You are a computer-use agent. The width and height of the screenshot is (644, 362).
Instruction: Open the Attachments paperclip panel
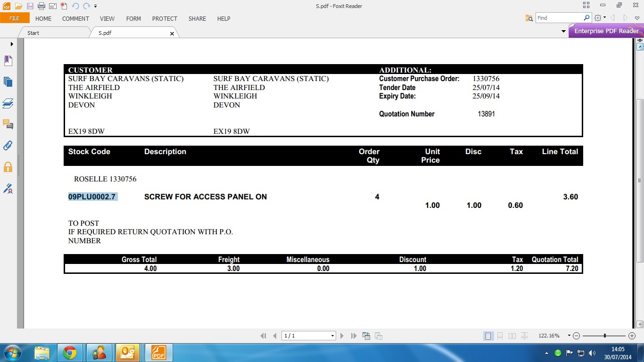pos(8,146)
